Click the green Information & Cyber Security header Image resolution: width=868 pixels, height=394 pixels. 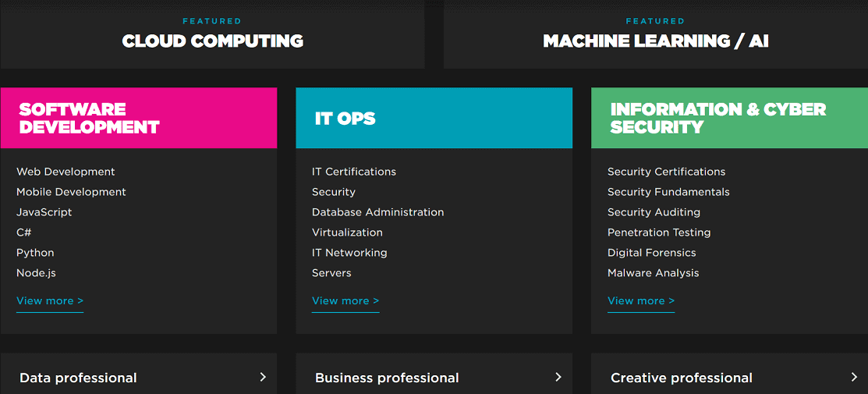click(729, 118)
